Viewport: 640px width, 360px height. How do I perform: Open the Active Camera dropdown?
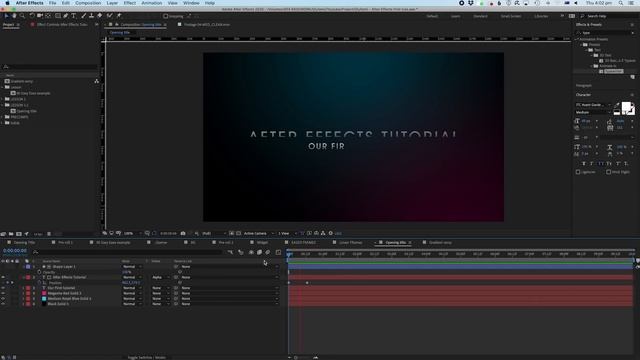(x=258, y=233)
